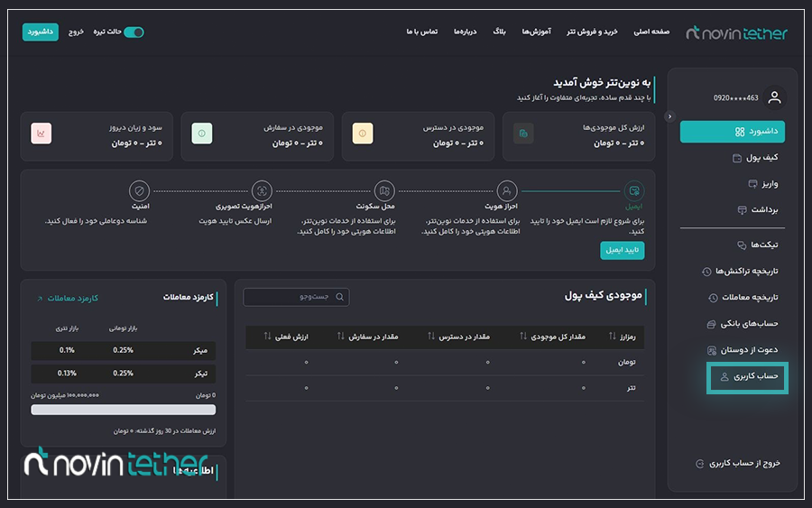Click the احراز هویت تصویری step icon
The width and height of the screenshot is (812, 508).
262,191
